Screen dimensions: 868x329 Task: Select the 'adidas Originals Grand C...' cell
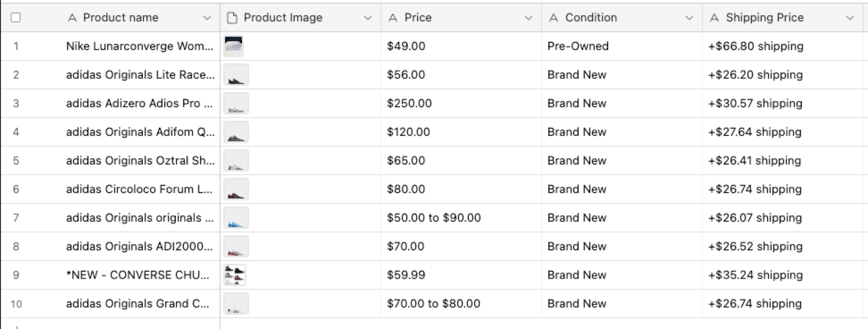(x=139, y=304)
